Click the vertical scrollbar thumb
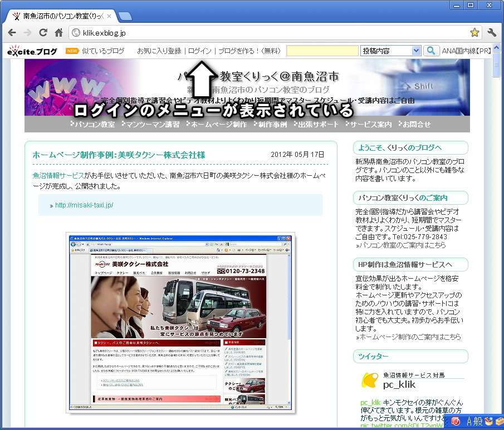The image size is (504, 430). coord(496,65)
